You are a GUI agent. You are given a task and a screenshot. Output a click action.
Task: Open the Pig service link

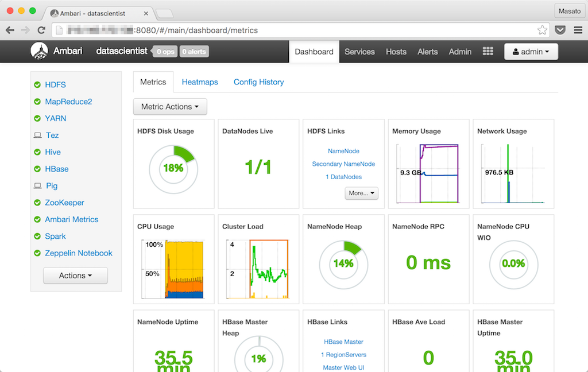tap(52, 186)
